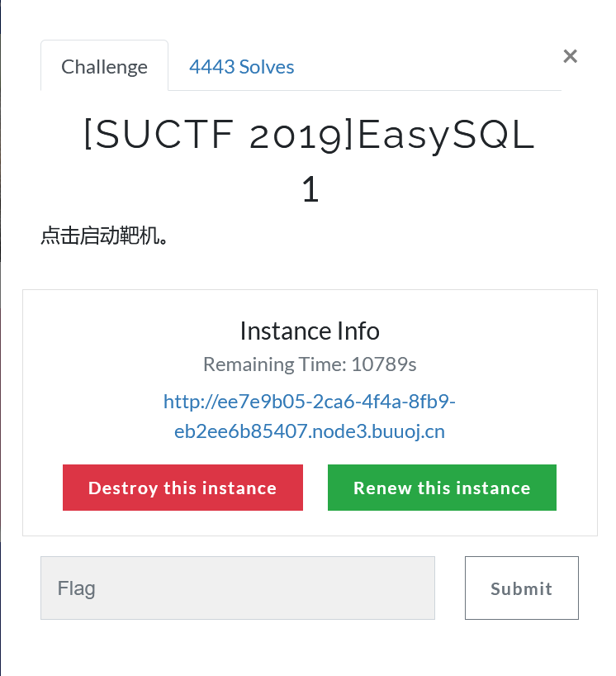
Task: Return to the Challenge description view
Action: [x=104, y=66]
